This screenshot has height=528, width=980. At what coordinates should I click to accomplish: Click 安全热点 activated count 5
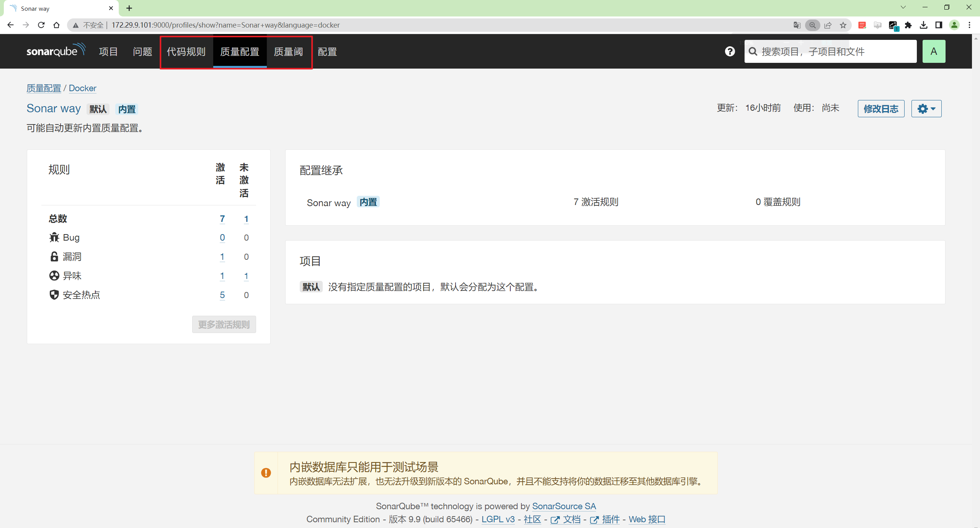(x=222, y=295)
